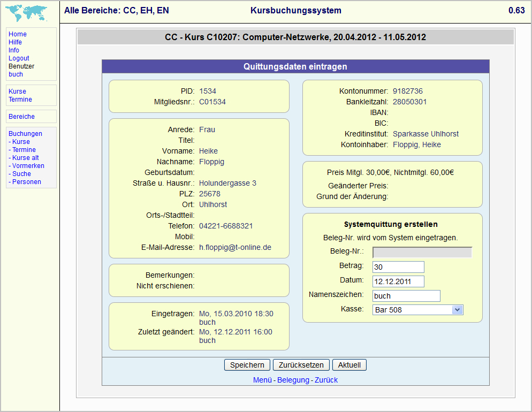
Task: Open the '- Suche' search submenu
Action: pyautogui.click(x=20, y=173)
